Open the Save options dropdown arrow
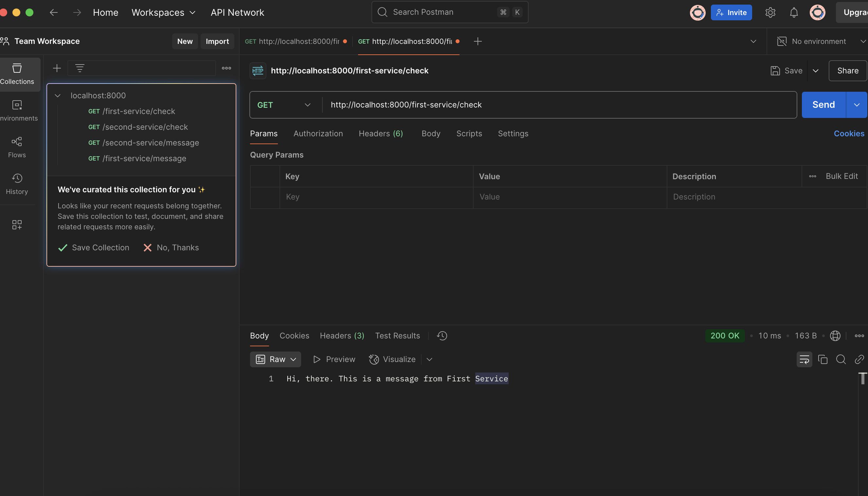The height and width of the screenshot is (496, 868). (815, 71)
